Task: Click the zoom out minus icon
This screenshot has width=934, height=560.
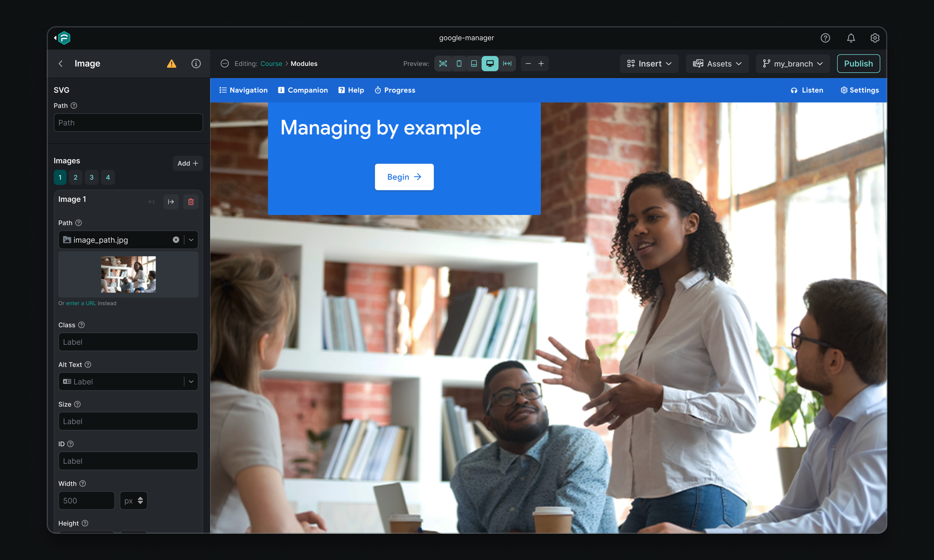Action: (x=528, y=63)
